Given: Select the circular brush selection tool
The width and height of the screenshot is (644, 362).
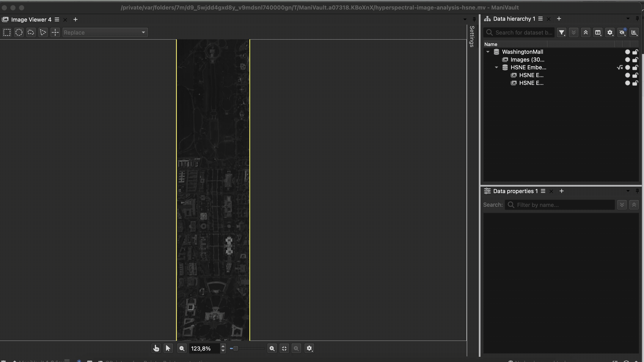Looking at the screenshot, I should tap(19, 33).
